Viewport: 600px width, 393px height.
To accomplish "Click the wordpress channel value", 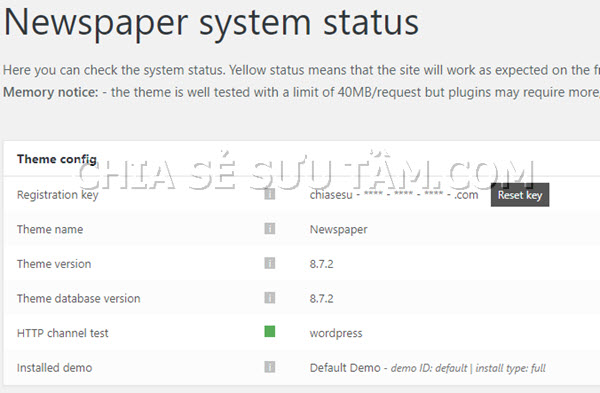I will [x=336, y=333].
